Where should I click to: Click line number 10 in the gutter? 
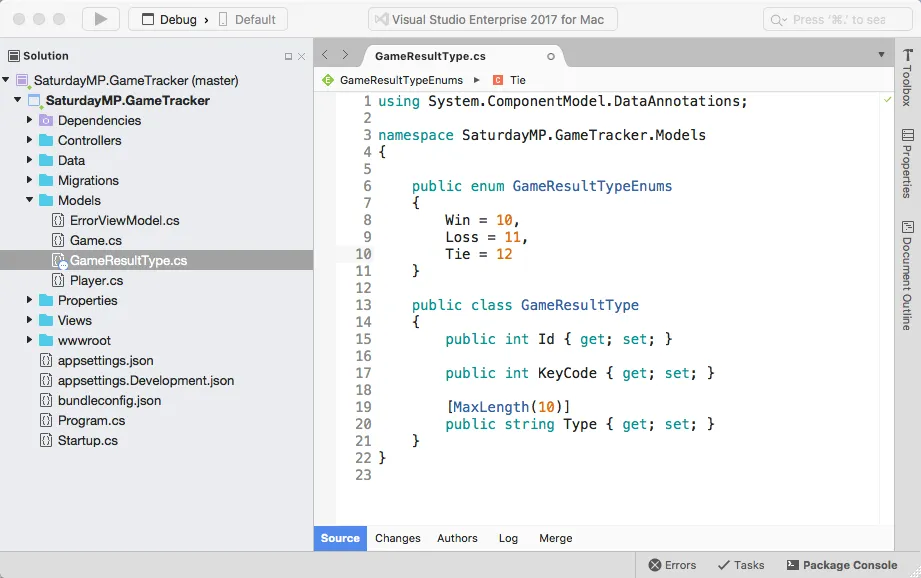tap(363, 254)
